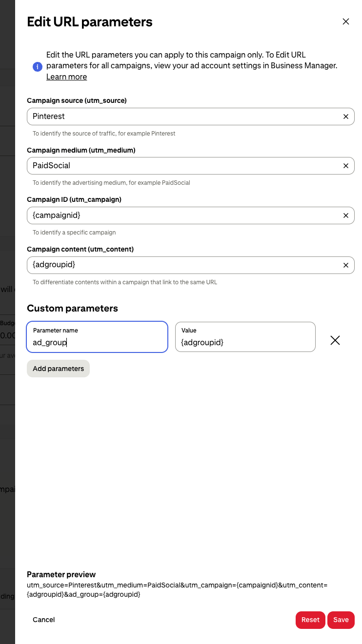362x644 pixels.
Task: Click the Parameter preview string
Action: (177, 590)
